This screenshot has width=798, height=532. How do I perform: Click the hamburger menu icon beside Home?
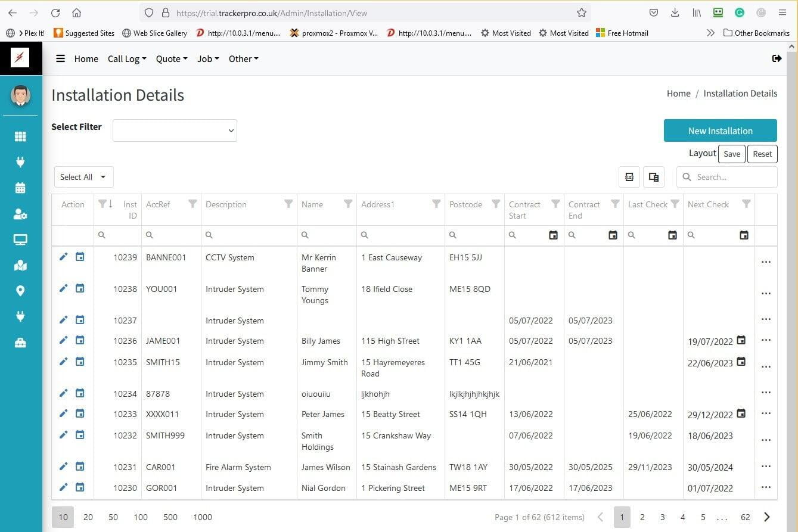60,58
